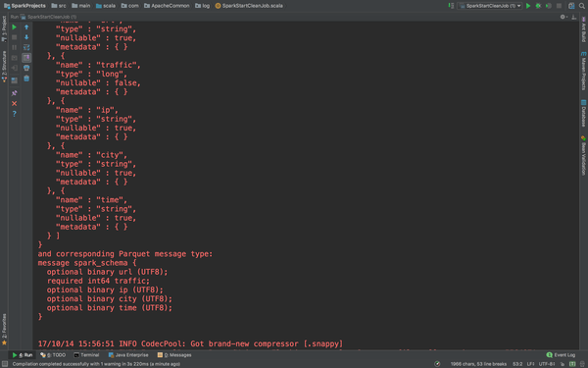
Task: Click the make project build icon
Action: [451, 6]
